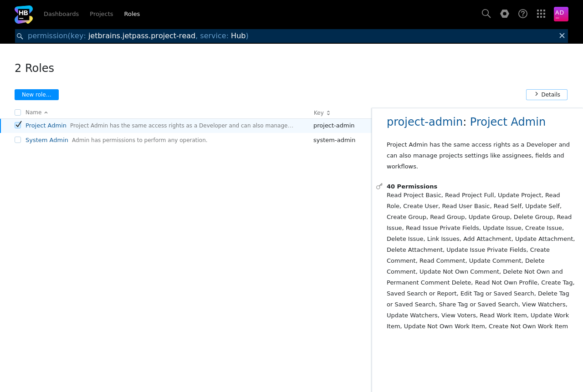Collapse the Details panel toggle
The width and height of the screenshot is (583, 392).
547,95
